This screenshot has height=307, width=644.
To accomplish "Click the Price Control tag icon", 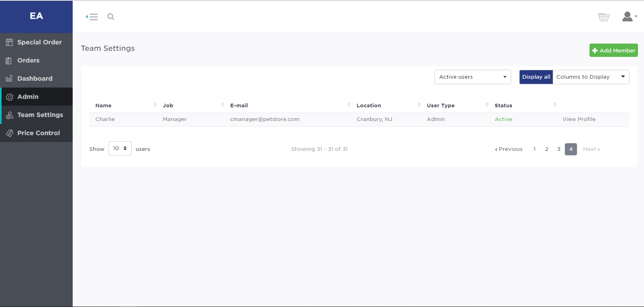I will [x=9, y=133].
